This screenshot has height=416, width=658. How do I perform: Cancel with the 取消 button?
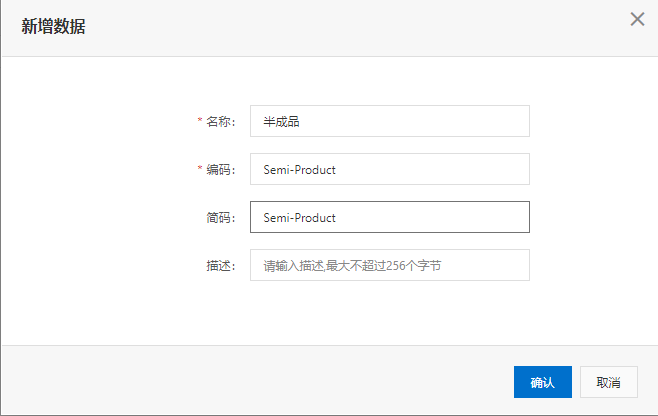coord(608,382)
